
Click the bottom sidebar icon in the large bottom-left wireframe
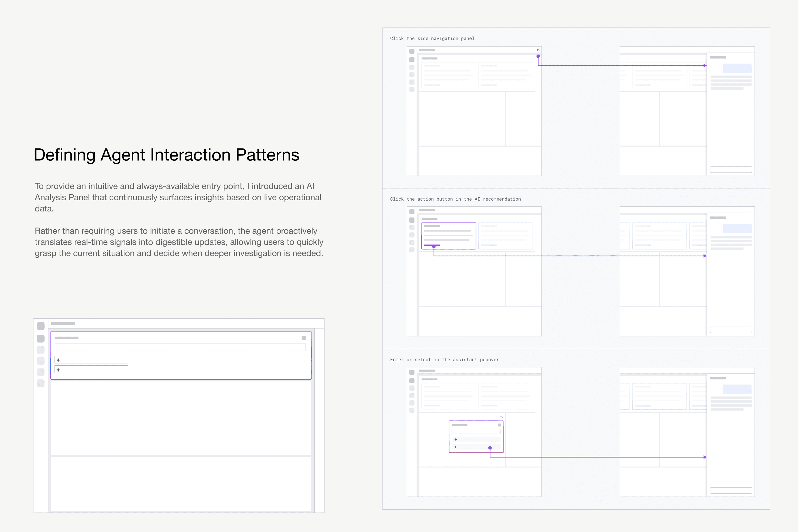click(41, 383)
